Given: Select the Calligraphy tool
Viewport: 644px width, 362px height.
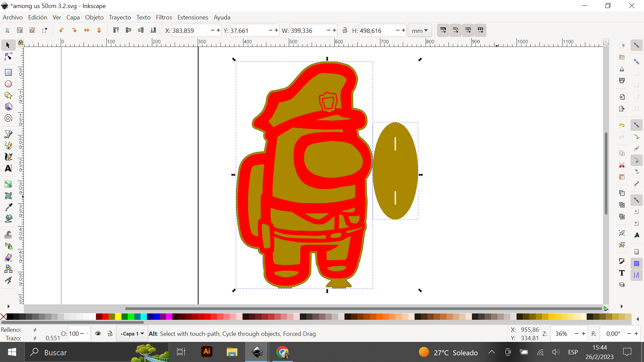Looking at the screenshot, I should [8, 157].
